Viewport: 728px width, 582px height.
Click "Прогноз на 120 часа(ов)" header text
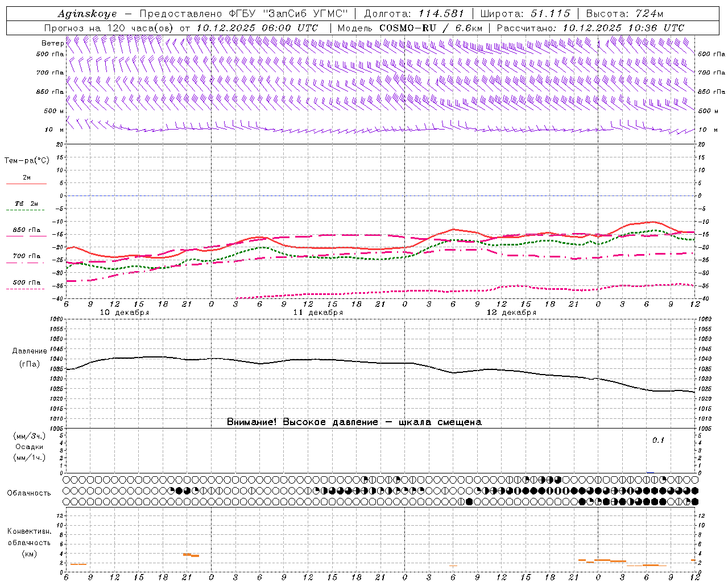coord(109,28)
